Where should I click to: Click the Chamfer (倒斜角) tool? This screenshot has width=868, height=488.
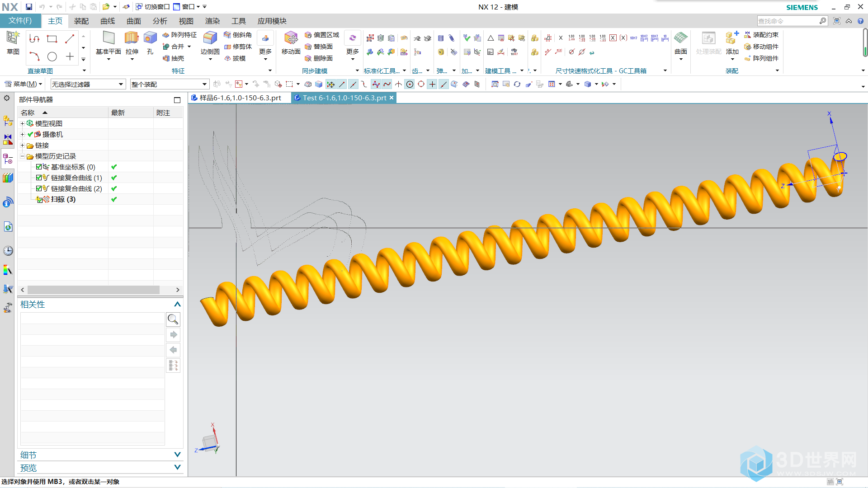pyautogui.click(x=238, y=35)
